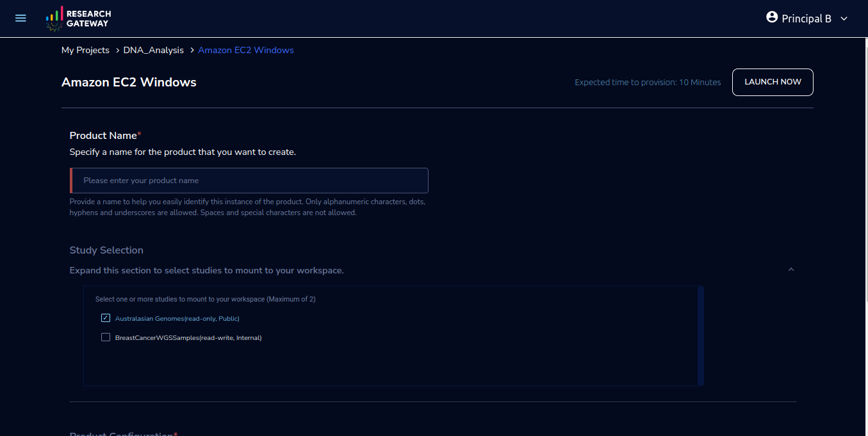Click the LAUNCH NOW button
Image resolution: width=868 pixels, height=436 pixels.
[x=773, y=82]
